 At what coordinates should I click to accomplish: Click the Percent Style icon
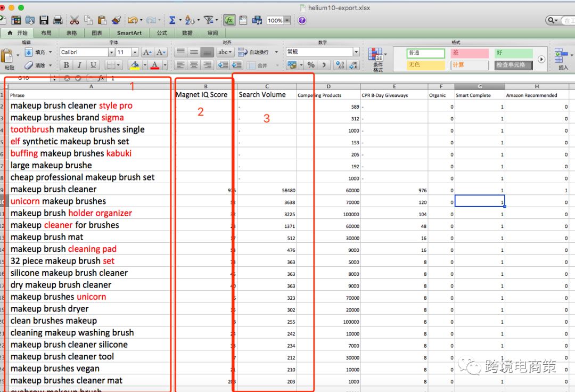pyautogui.click(x=311, y=66)
